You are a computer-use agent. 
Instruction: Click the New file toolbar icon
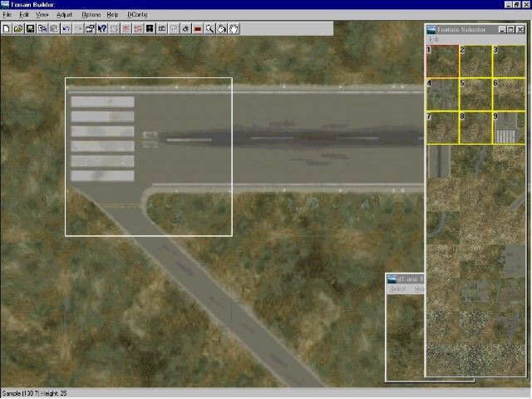pos(7,28)
